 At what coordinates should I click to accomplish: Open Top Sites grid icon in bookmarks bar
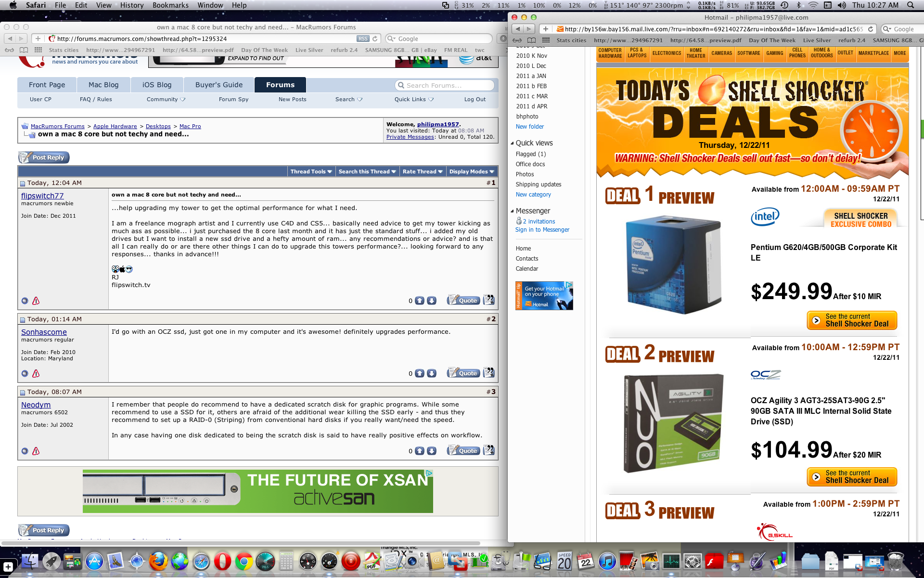(x=38, y=50)
